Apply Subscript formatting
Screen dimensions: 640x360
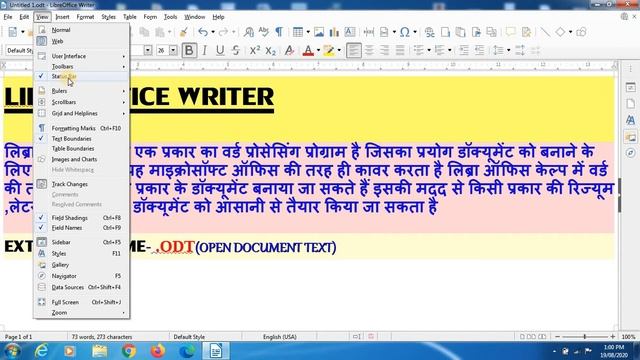pos(271,50)
